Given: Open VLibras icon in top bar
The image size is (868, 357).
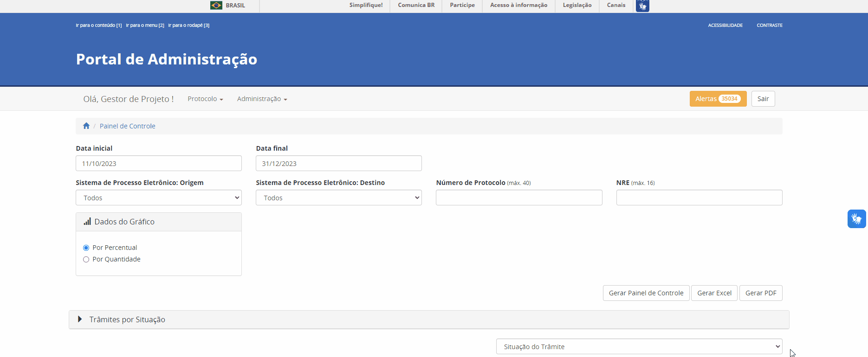Looking at the screenshot, I should tap(642, 6).
